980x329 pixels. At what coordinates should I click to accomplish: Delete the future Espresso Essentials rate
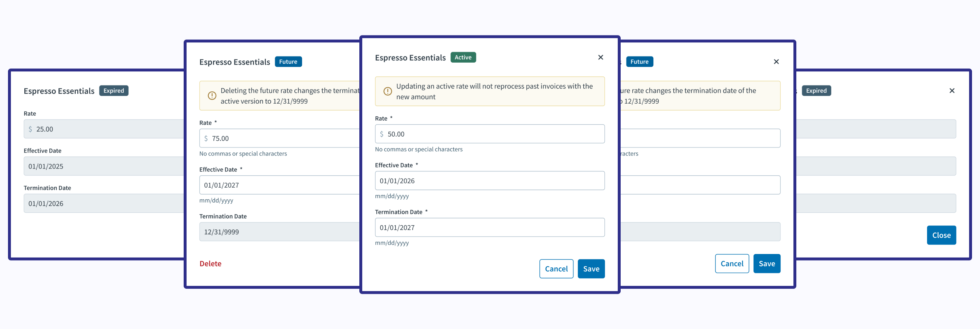tap(210, 264)
